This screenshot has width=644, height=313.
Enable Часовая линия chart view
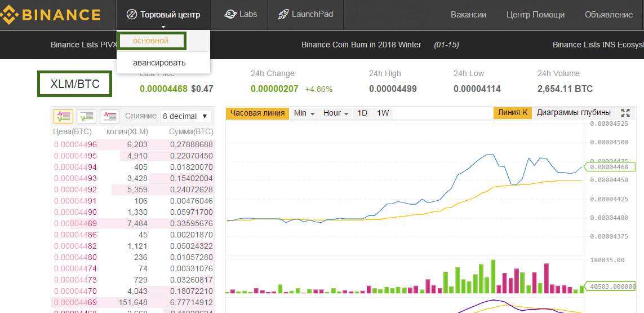click(257, 113)
